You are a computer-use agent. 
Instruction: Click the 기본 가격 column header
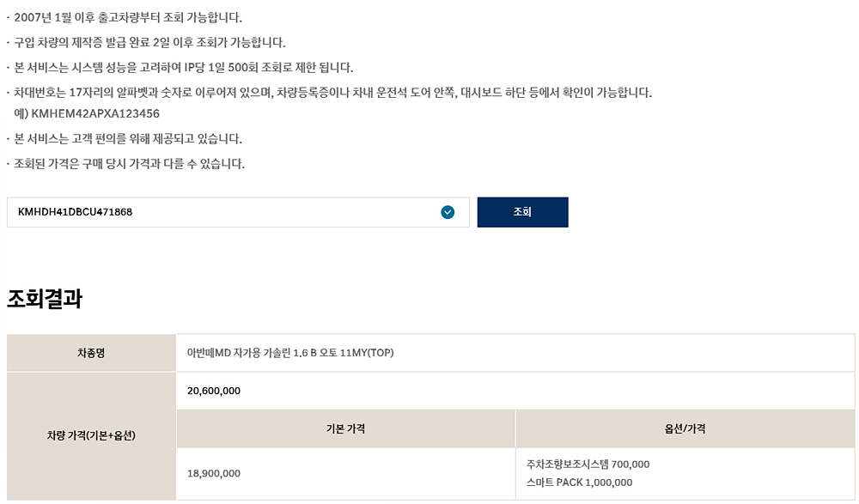345,429
